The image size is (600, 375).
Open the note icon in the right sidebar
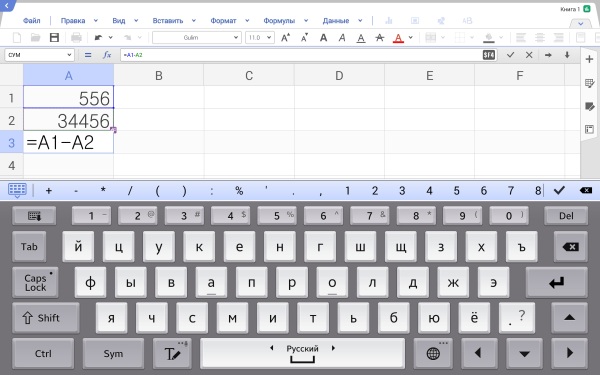[x=589, y=83]
